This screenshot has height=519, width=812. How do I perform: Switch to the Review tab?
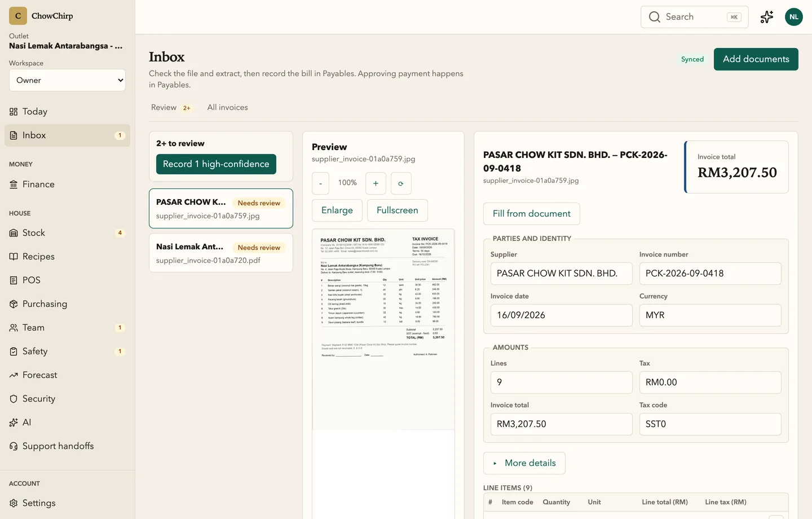[171, 108]
